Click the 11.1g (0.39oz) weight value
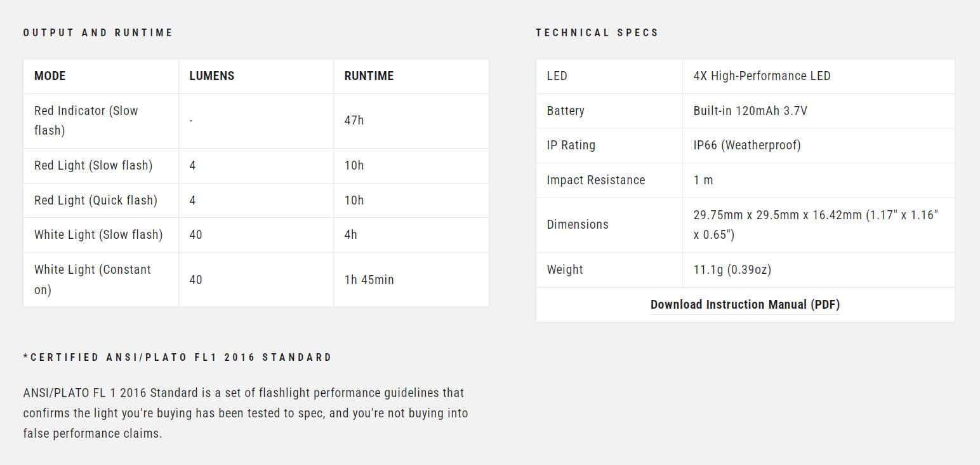 click(x=732, y=270)
